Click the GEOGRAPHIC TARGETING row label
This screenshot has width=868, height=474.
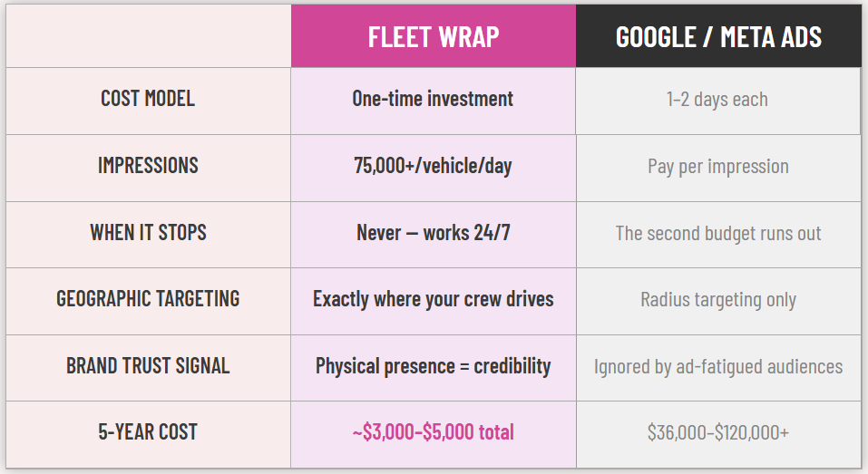148,299
